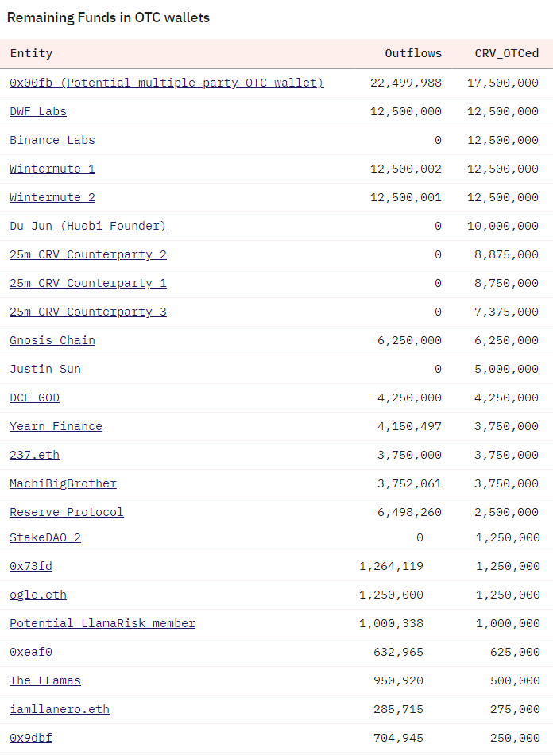553x756 pixels.
Task: Click the Binance Labs link
Action: tap(52, 140)
